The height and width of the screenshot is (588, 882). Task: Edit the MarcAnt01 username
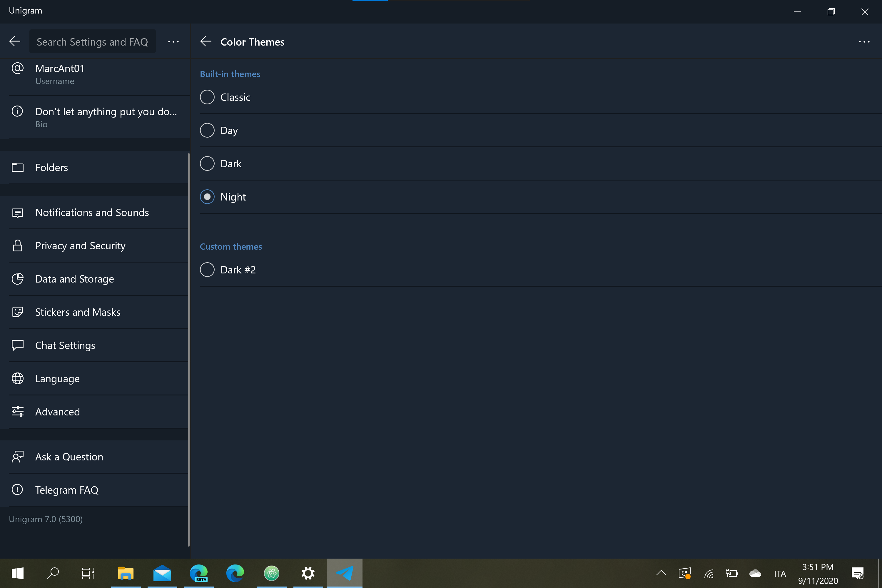coord(60,74)
